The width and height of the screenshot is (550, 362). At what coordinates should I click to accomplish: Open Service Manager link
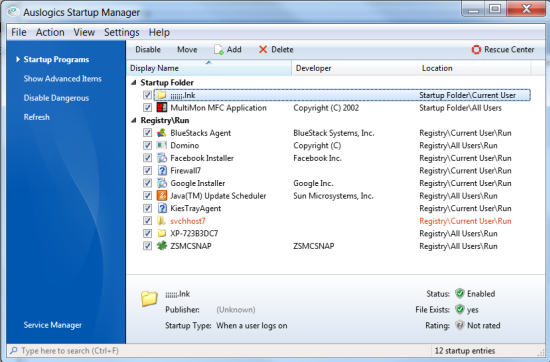tap(52, 325)
